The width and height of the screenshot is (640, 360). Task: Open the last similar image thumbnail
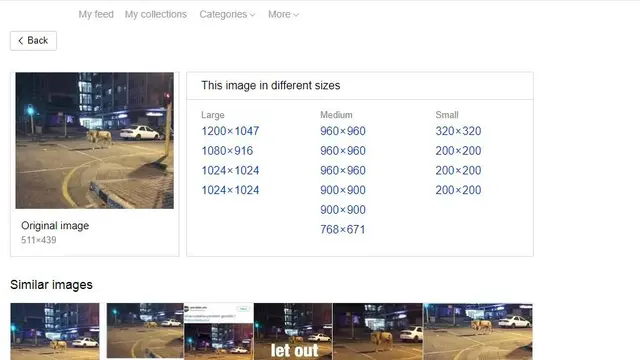(478, 331)
